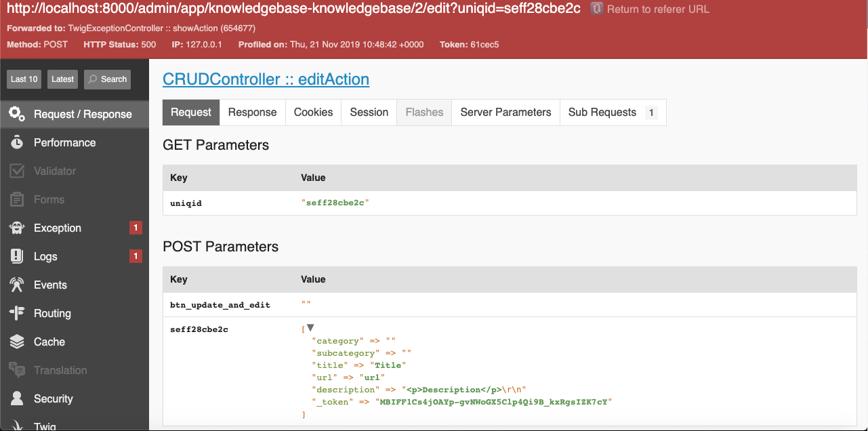Open the Exception panel
Viewport: 868px width, 431px height.
point(75,228)
